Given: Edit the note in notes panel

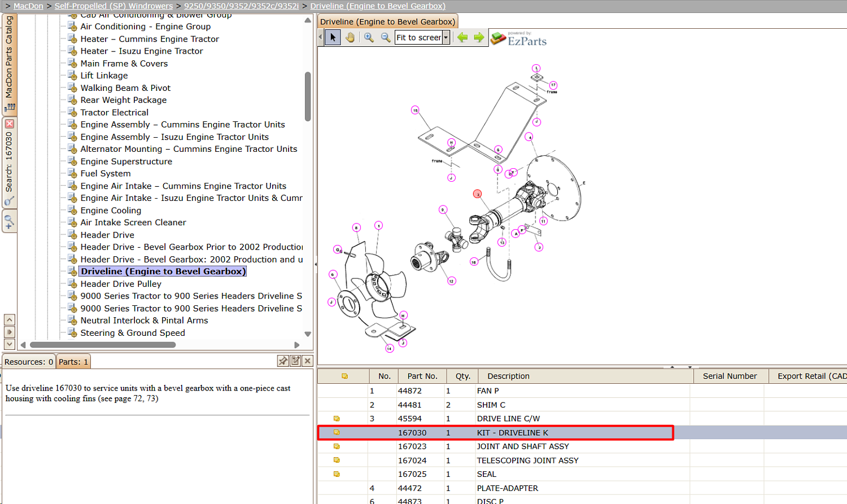Looking at the screenshot, I should coord(295,361).
